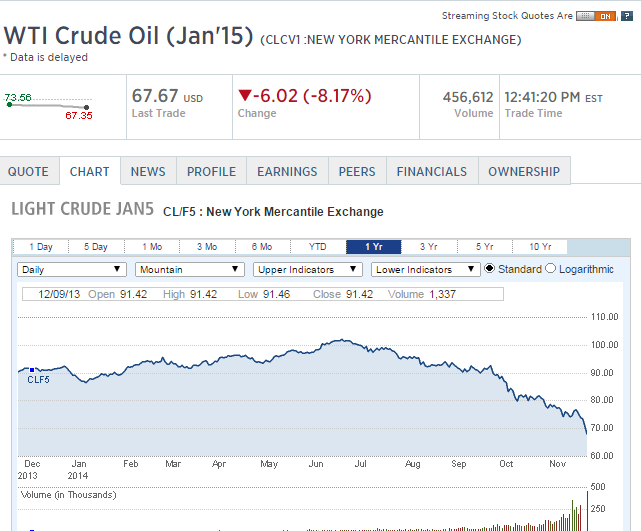This screenshot has width=641, height=531.
Task: Expand the Upper Indicators dropdown
Action: pyautogui.click(x=308, y=269)
